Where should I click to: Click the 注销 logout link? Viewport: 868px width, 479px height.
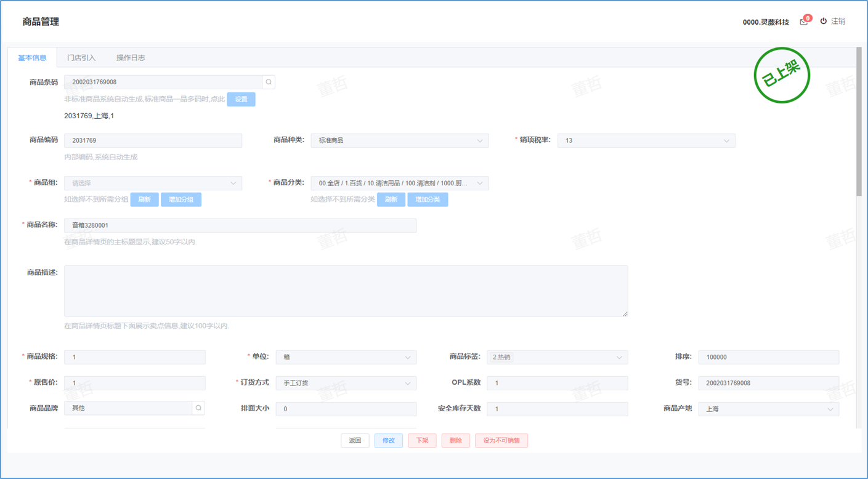[x=838, y=22]
